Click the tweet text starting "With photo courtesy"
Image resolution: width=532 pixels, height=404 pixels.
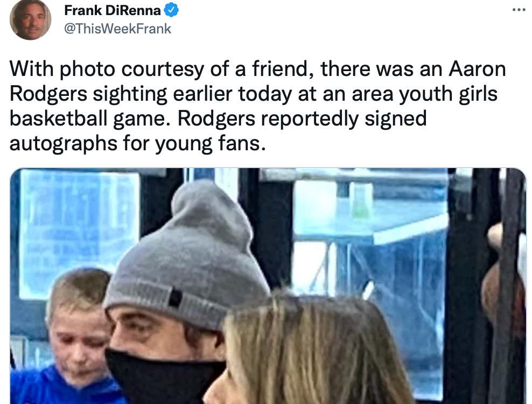point(258,106)
